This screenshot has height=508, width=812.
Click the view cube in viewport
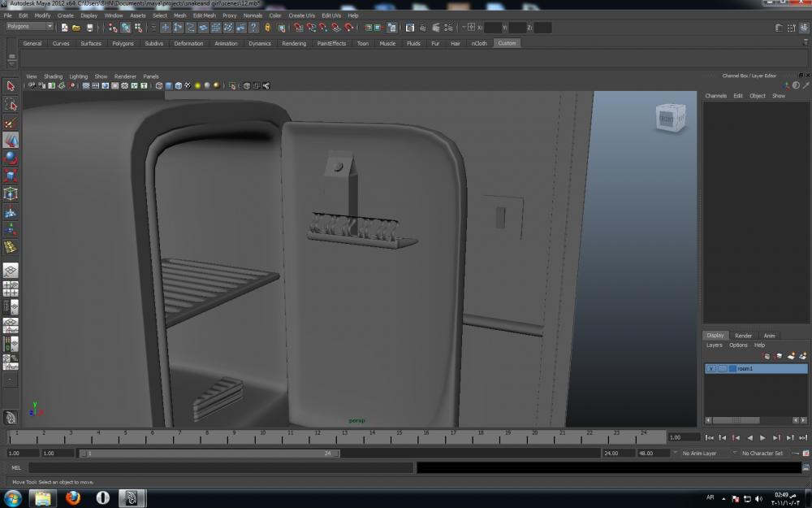669,118
